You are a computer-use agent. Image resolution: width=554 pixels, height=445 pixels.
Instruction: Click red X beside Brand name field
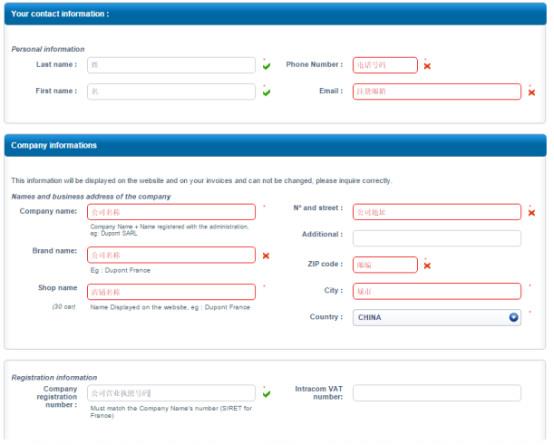(266, 256)
